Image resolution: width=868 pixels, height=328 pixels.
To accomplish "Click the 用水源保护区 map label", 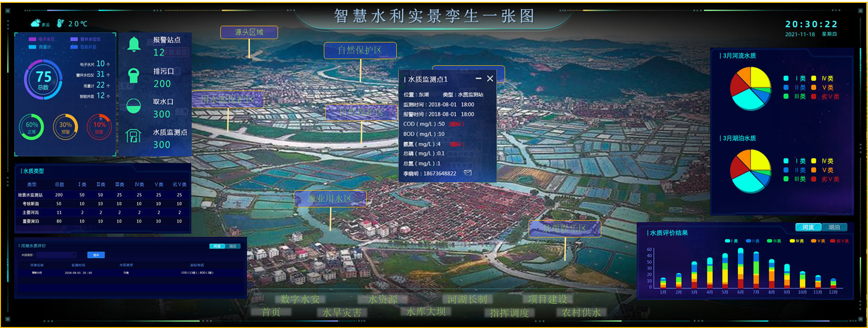I will click(x=227, y=99).
